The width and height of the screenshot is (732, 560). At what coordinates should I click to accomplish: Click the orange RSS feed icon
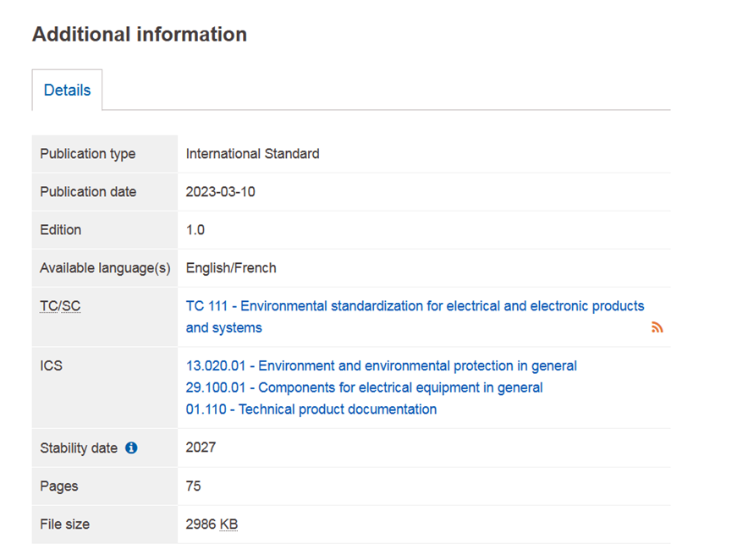click(x=657, y=328)
